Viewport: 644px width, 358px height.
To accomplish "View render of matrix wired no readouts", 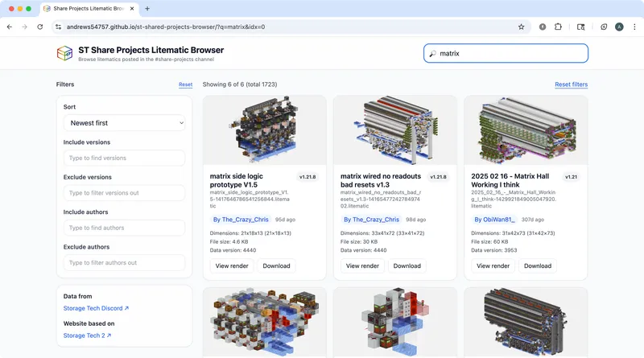I will coord(362,265).
